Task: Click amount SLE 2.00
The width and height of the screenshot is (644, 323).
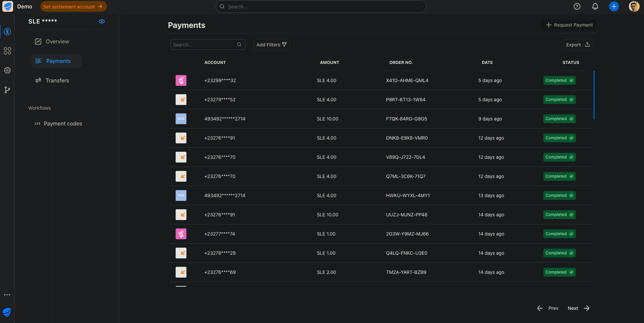Action: coord(326,272)
